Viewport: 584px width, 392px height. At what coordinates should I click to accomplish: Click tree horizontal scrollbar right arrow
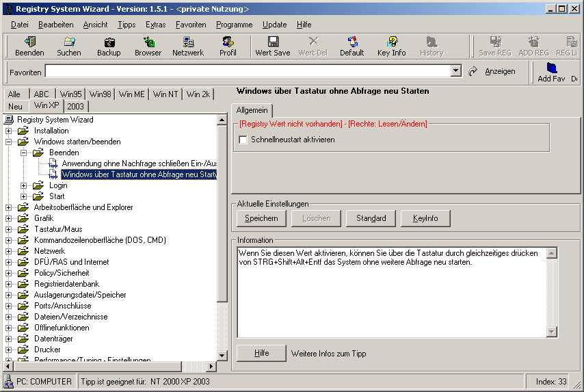(211, 366)
